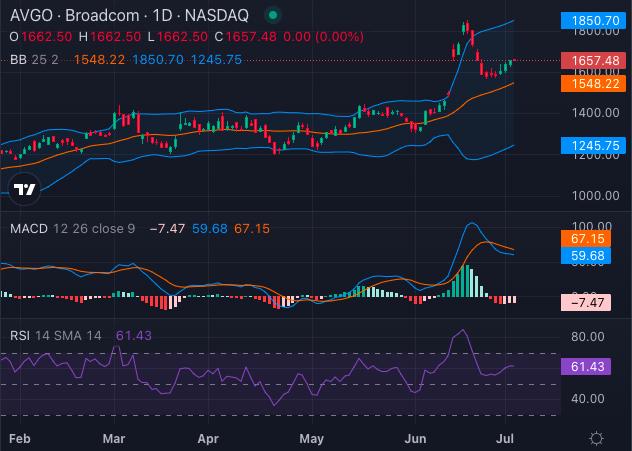Click the AVGO · Broadcom symbol title

click(x=75, y=16)
